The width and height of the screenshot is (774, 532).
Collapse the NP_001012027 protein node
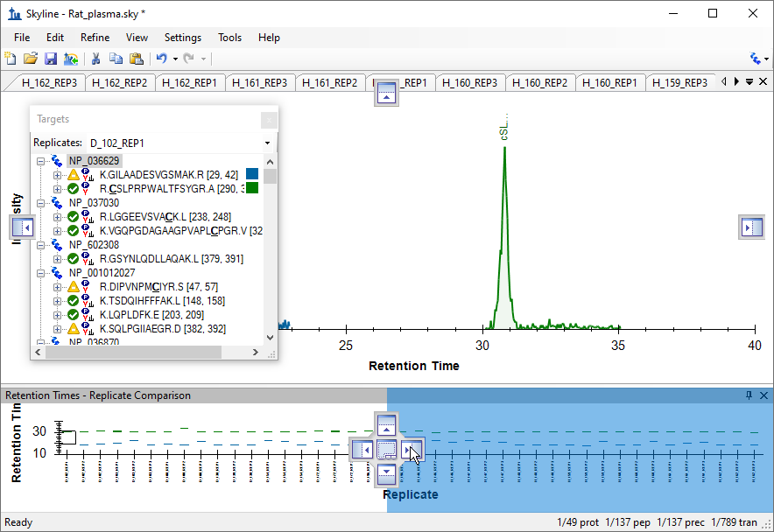coord(40,273)
